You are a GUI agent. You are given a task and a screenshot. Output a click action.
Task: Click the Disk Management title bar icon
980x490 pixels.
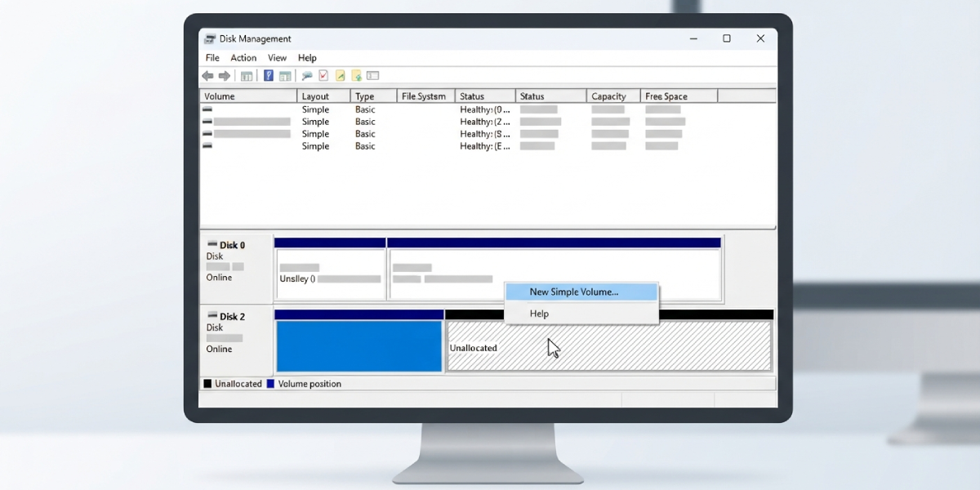click(x=210, y=38)
